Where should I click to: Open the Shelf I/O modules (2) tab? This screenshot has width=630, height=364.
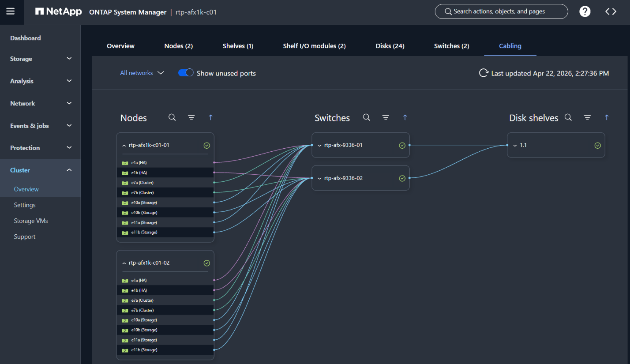click(314, 46)
